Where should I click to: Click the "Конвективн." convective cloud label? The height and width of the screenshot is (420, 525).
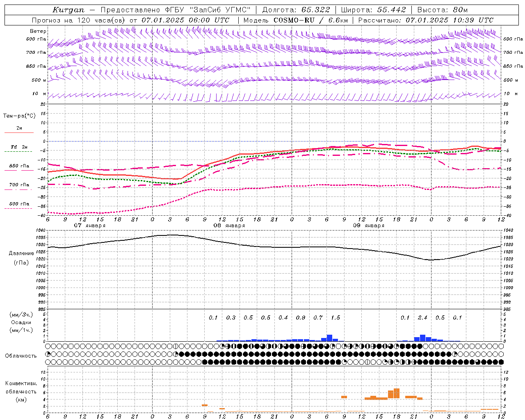[21, 383]
